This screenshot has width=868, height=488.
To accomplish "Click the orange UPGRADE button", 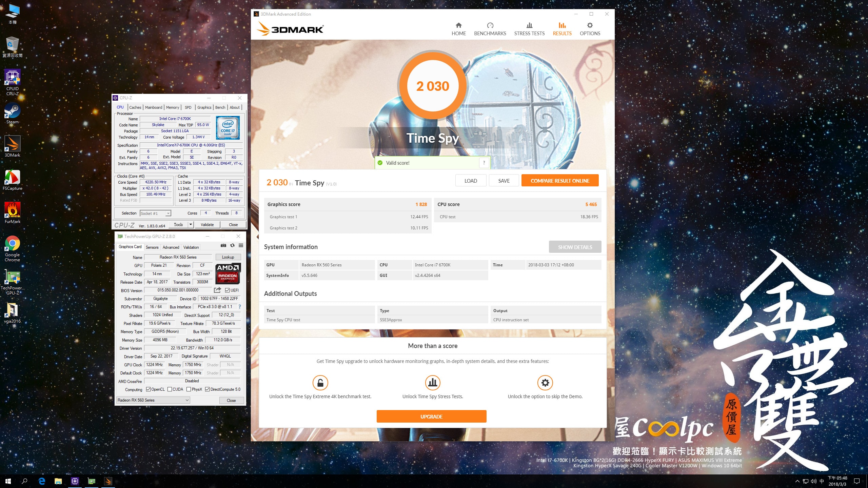I will (x=431, y=416).
